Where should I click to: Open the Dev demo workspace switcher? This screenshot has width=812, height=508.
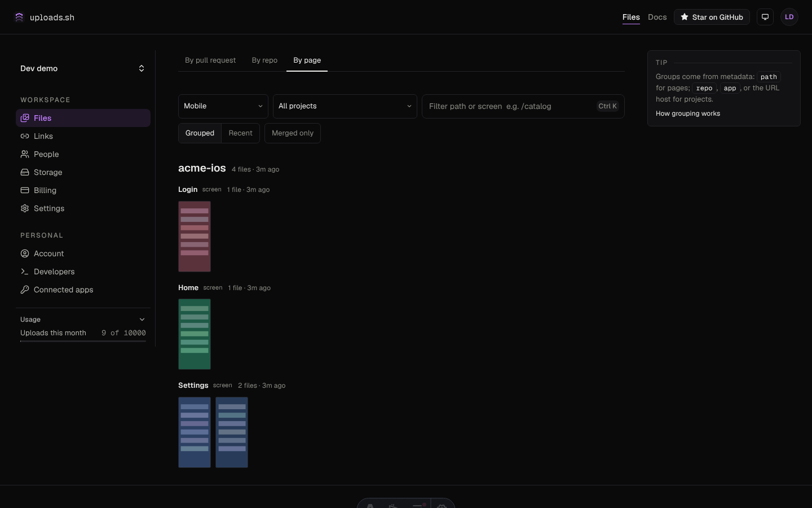tap(83, 68)
